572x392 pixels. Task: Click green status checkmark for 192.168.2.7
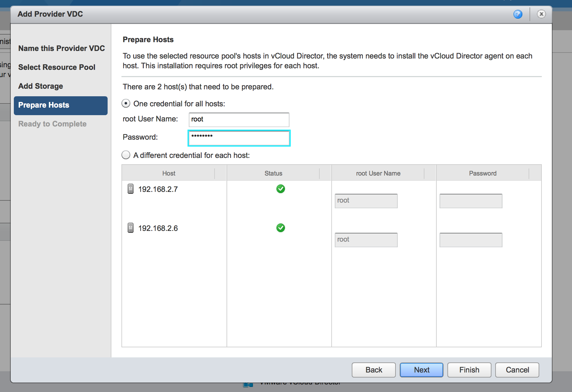(280, 189)
